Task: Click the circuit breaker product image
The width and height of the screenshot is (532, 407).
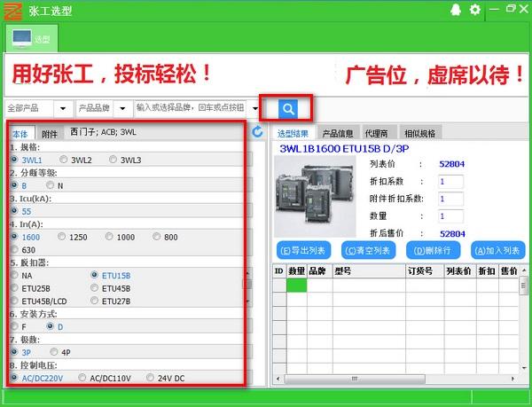Action: [315, 196]
